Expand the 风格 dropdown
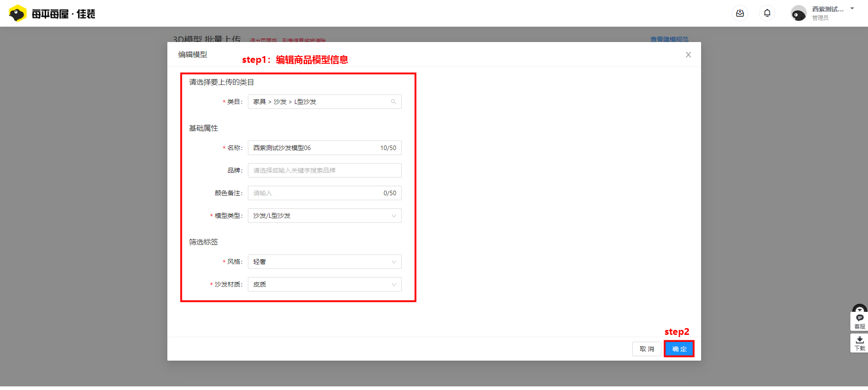 coord(325,262)
